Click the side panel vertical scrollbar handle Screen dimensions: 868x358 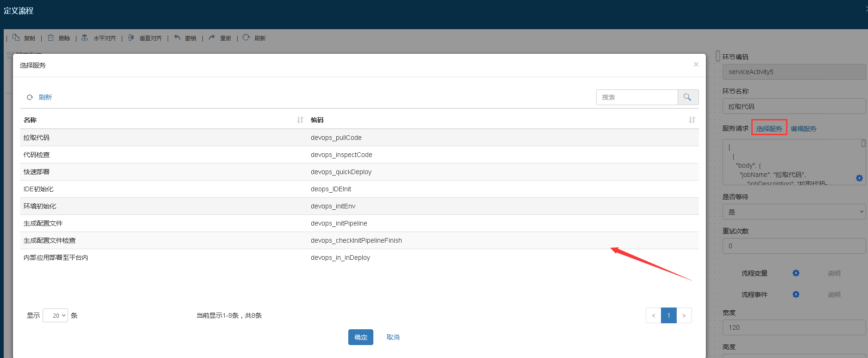tap(718, 56)
